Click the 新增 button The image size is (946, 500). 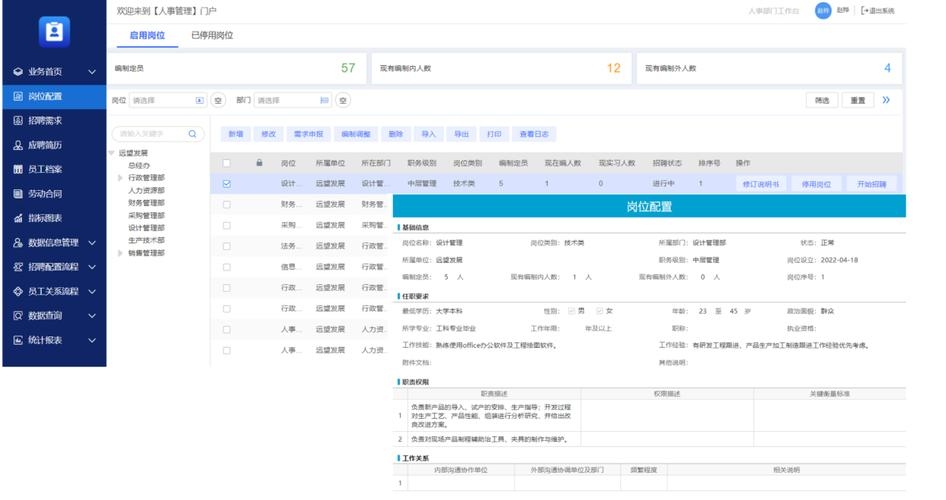[236, 134]
